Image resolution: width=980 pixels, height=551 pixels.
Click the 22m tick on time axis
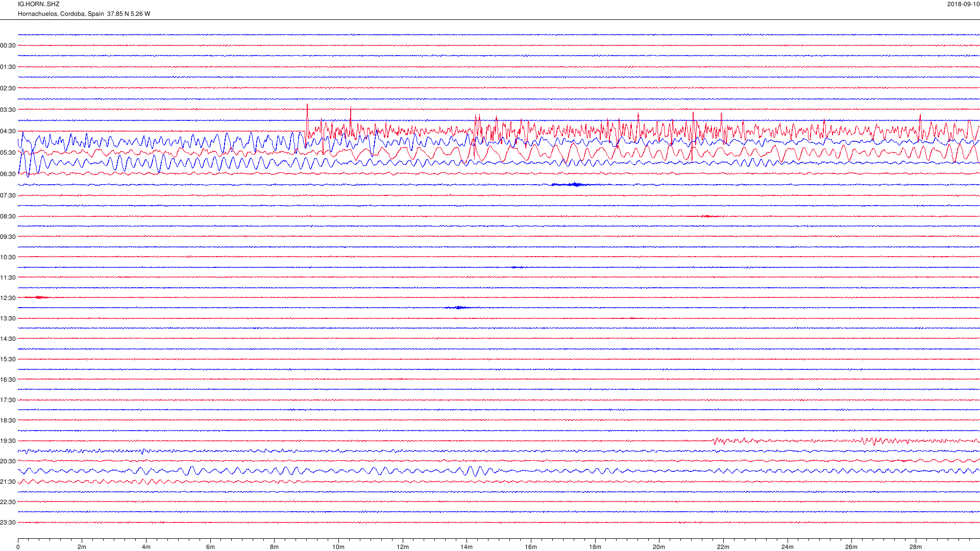point(723,547)
